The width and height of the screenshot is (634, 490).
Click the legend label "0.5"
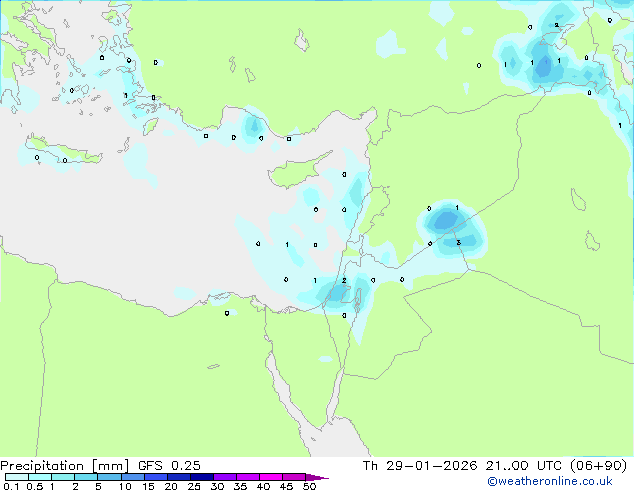35,486
